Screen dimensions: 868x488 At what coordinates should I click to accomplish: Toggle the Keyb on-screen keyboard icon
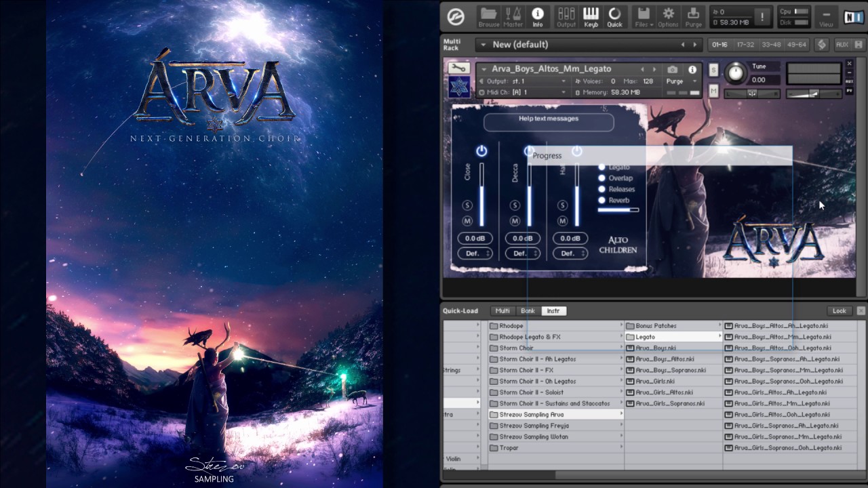coord(591,16)
